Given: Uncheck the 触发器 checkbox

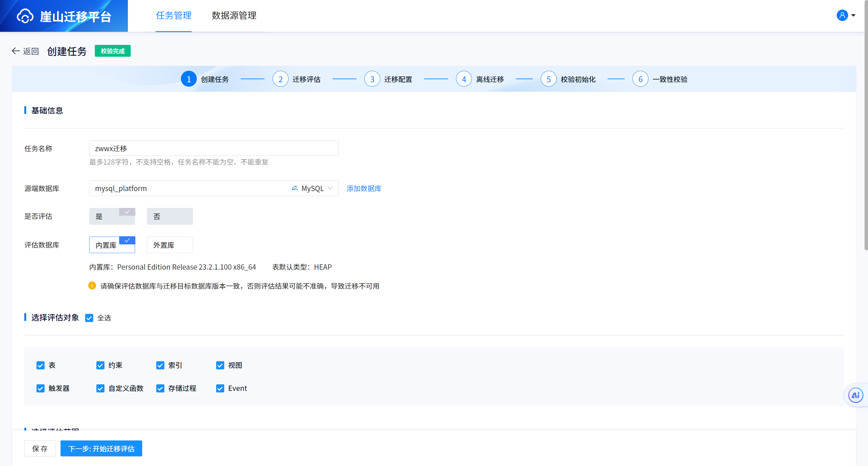Looking at the screenshot, I should (41, 388).
